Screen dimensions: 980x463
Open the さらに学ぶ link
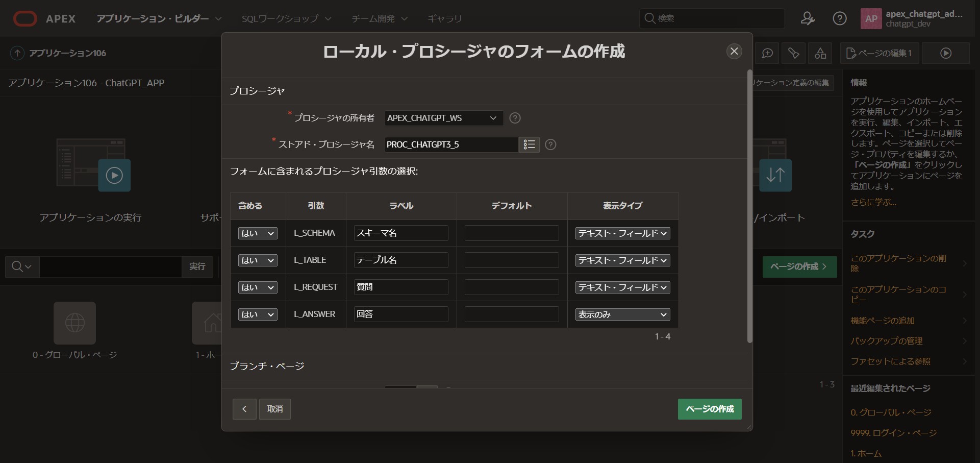coord(873,202)
